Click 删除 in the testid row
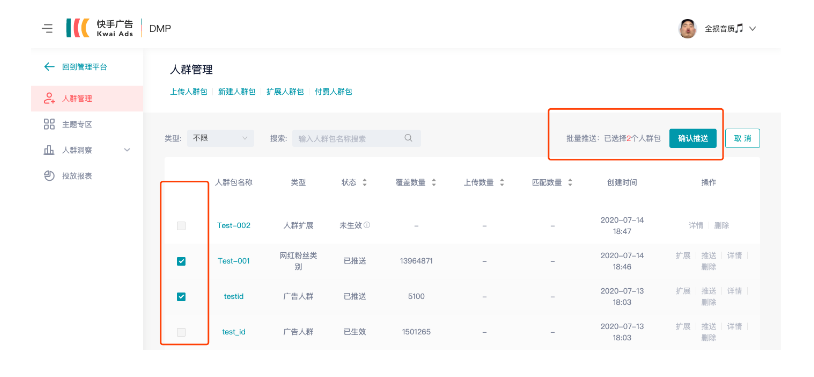 coord(709,302)
